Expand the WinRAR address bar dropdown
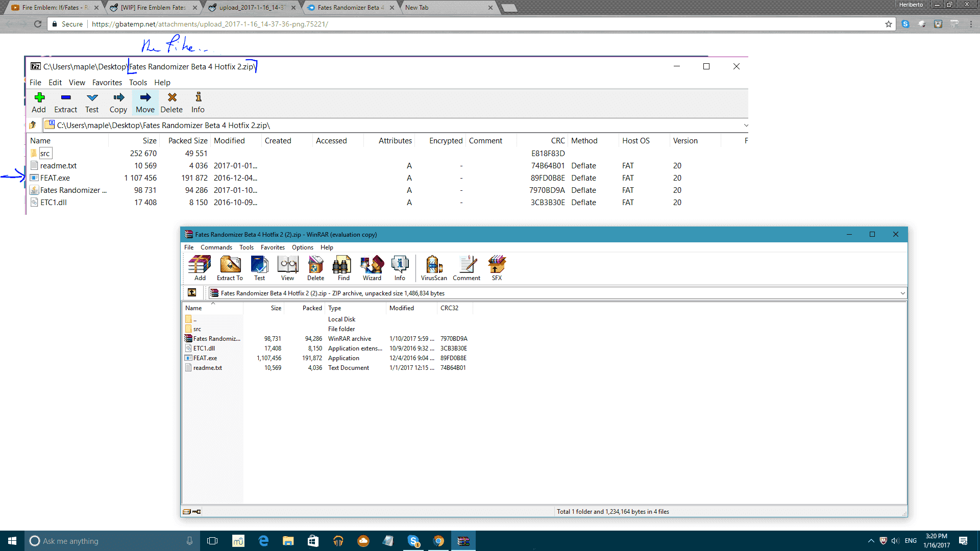The width and height of the screenshot is (980, 551). pyautogui.click(x=902, y=293)
